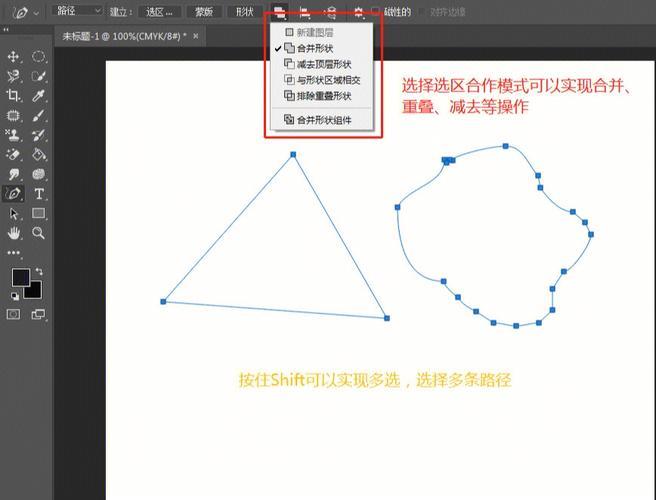Select the History Brush tool
The image size is (656, 500).
[x=38, y=135]
